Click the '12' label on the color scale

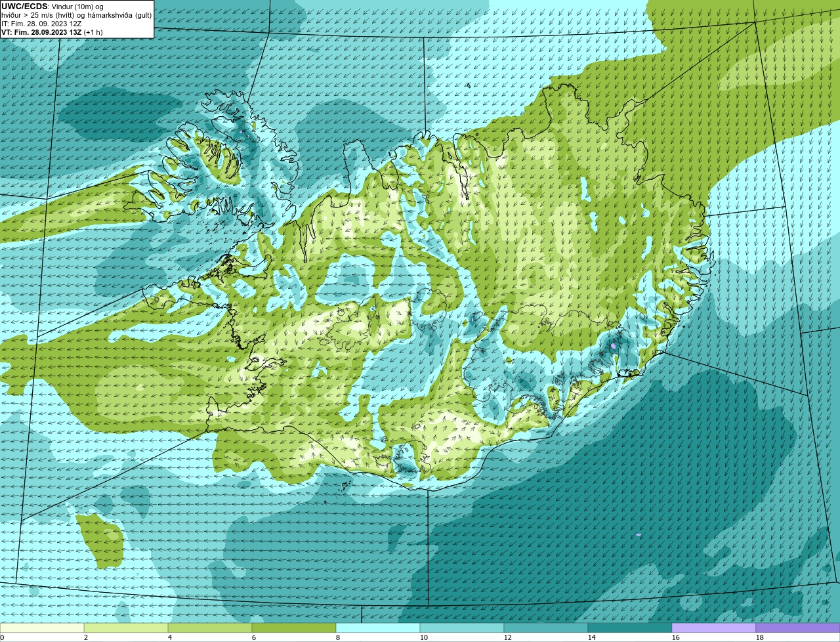point(508,637)
